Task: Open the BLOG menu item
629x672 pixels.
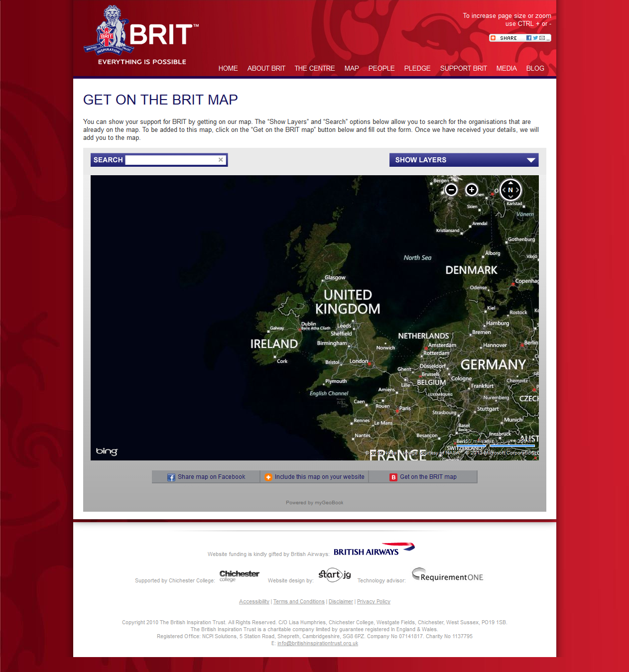Action: (x=535, y=68)
